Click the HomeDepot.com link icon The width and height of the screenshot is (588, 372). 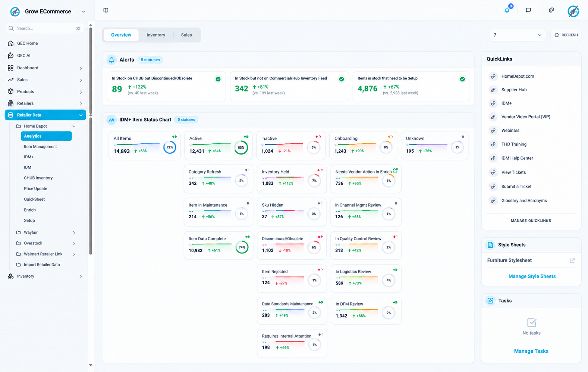493,76
